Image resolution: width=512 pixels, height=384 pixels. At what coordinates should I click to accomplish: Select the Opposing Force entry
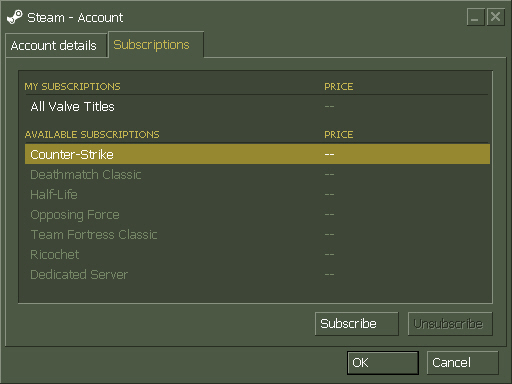click(257, 214)
